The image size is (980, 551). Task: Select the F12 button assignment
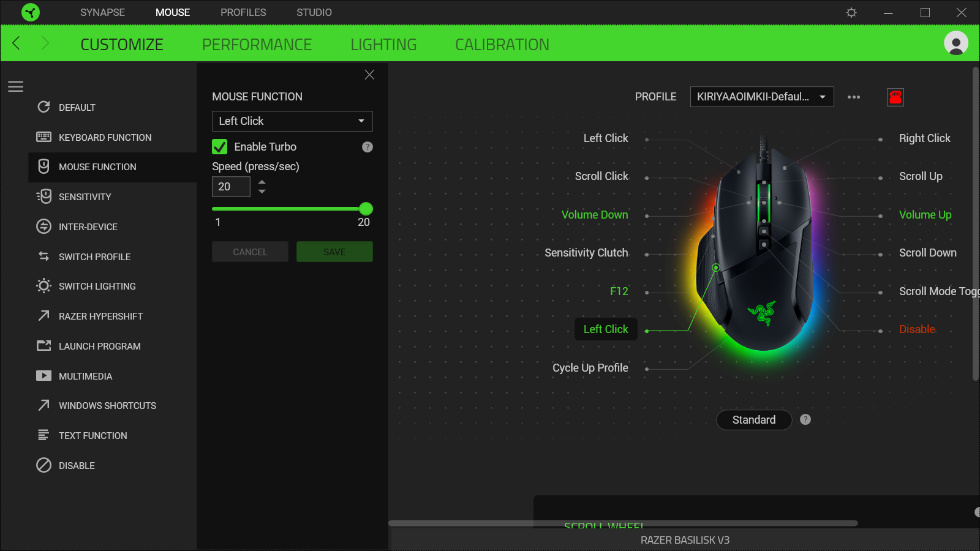[619, 291]
